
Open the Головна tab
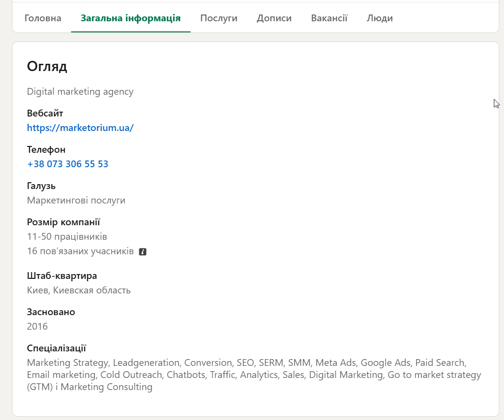[43, 18]
